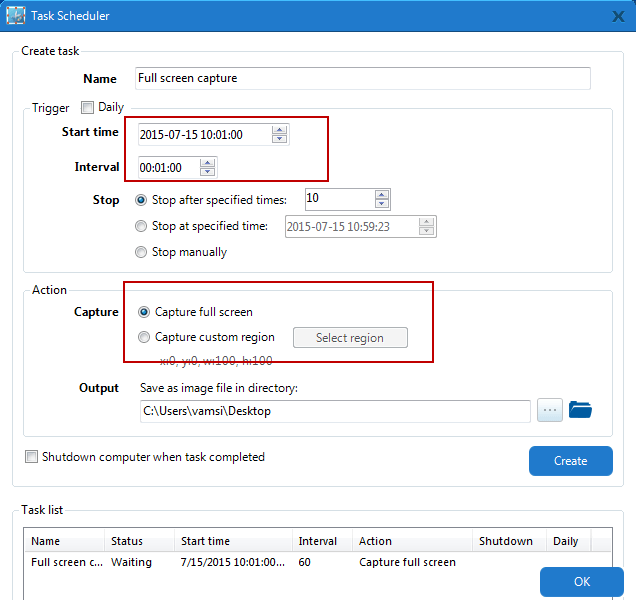Decrease the Stop at specified time value
Viewport: 636px width, 600px height.
(426, 230)
